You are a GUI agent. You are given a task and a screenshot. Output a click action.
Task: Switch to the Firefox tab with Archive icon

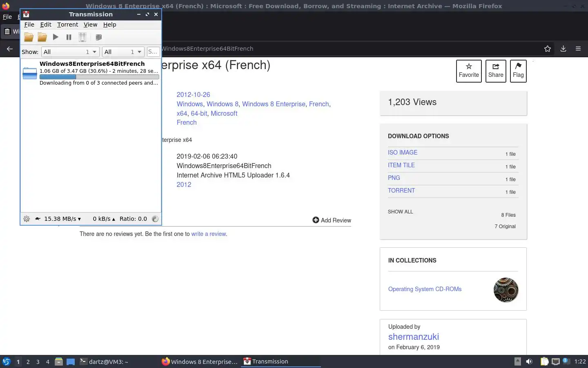[x=11, y=31]
